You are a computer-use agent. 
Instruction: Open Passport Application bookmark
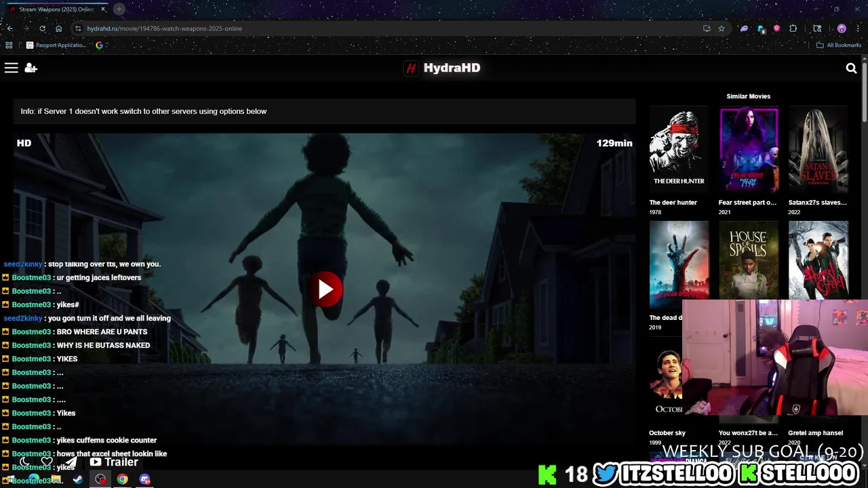[x=56, y=45]
